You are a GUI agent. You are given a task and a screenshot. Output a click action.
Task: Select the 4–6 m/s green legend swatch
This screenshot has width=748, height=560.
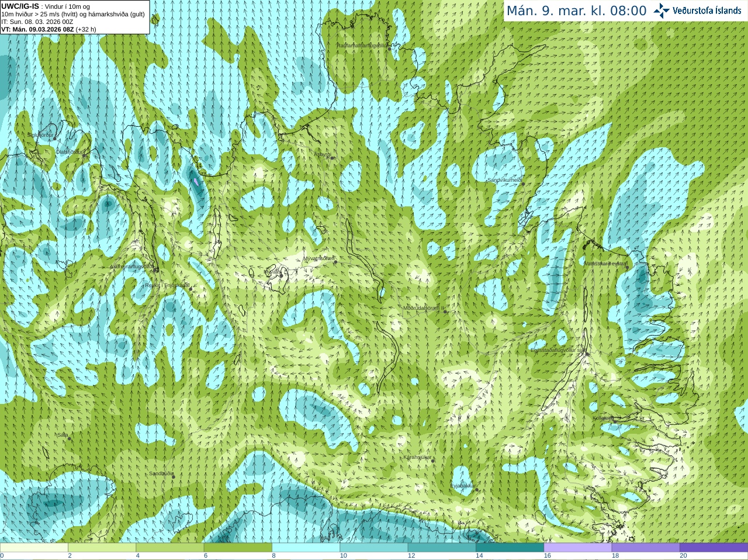170,548
